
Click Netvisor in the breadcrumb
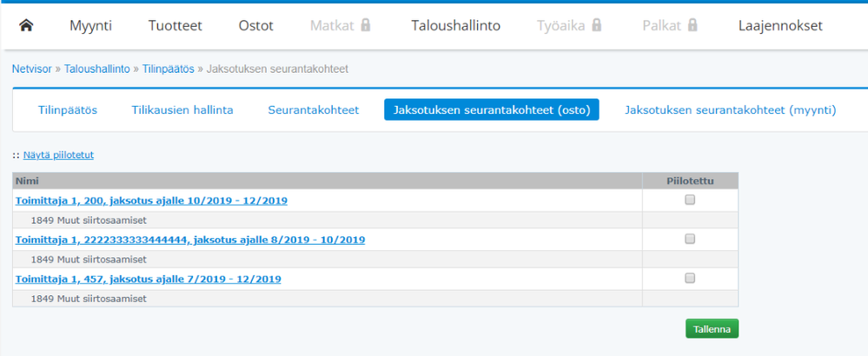31,68
